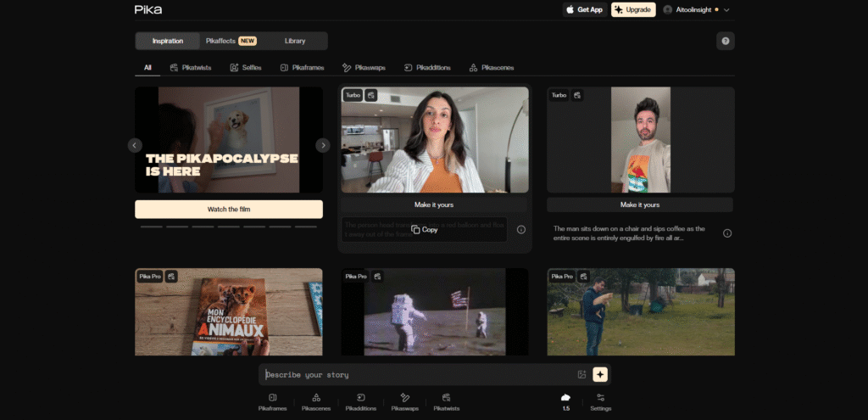Go to next carousel slide arrow
The width and height of the screenshot is (868, 420).
point(323,145)
